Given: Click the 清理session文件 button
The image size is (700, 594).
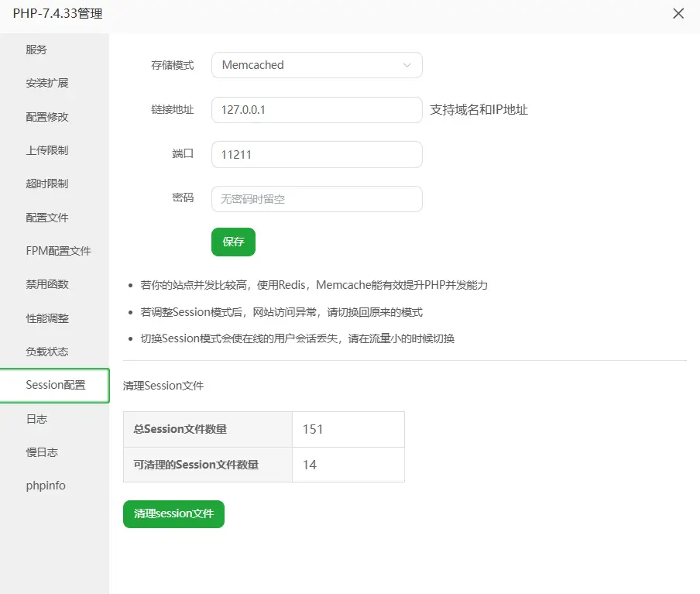Looking at the screenshot, I should tap(173, 513).
